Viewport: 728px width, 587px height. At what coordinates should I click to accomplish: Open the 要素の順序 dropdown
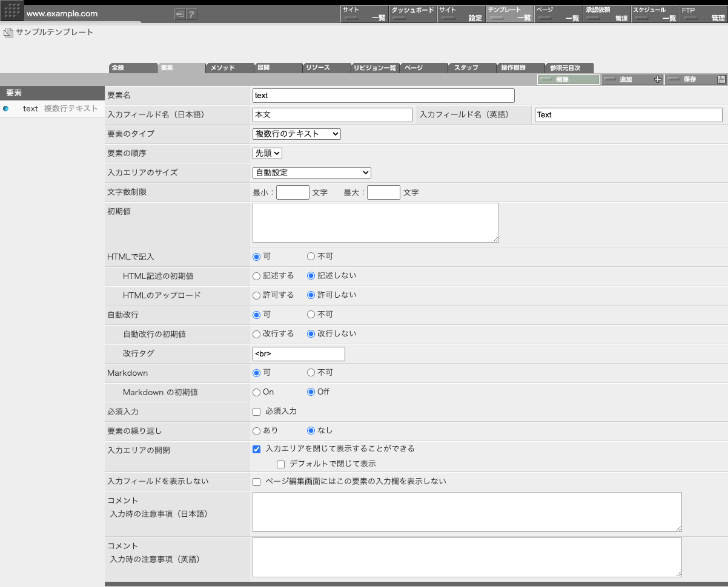coord(266,153)
